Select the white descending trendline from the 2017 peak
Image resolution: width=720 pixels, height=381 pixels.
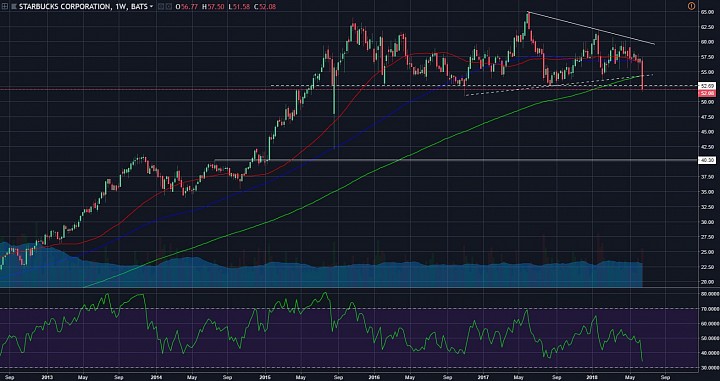pyautogui.click(x=591, y=28)
